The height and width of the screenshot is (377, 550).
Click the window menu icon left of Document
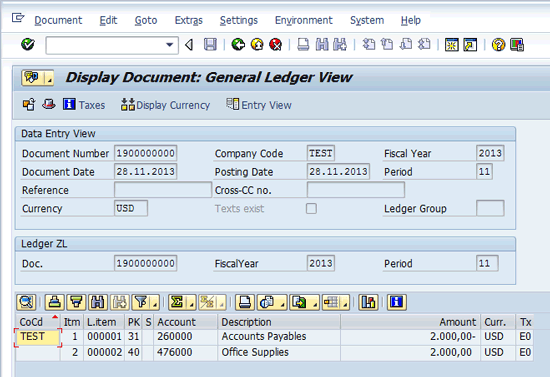tap(18, 18)
